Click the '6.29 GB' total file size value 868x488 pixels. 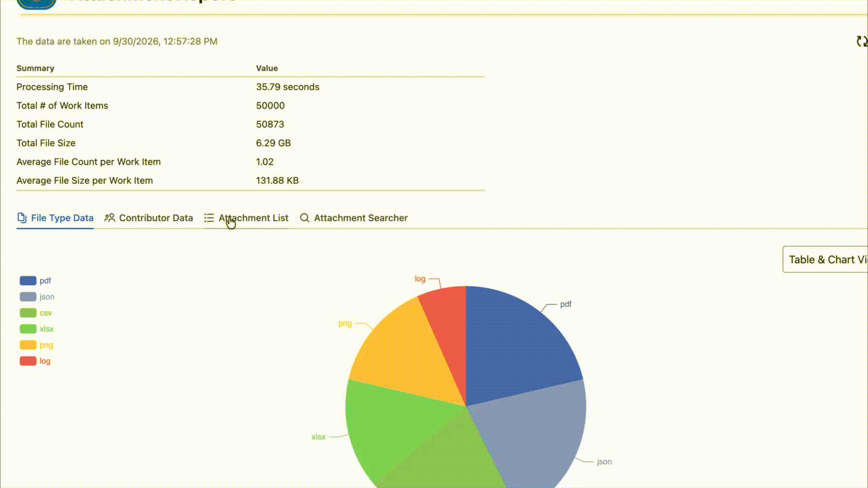point(273,143)
